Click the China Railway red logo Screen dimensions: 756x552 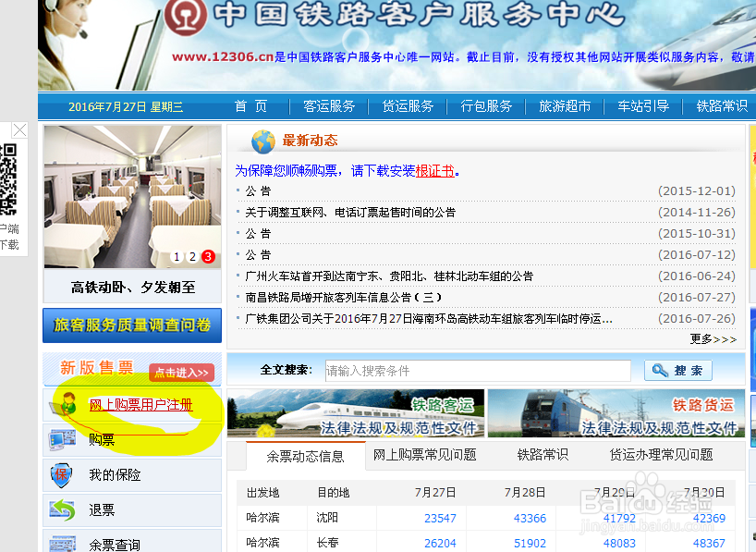[x=185, y=16]
